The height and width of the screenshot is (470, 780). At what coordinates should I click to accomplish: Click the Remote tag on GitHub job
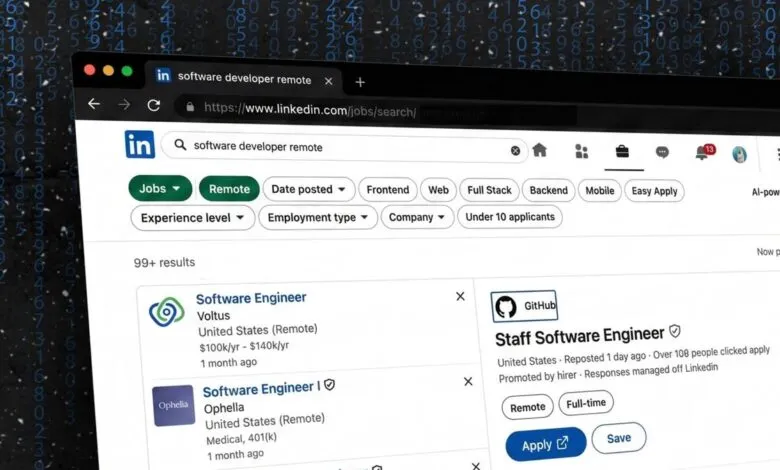coord(527,407)
